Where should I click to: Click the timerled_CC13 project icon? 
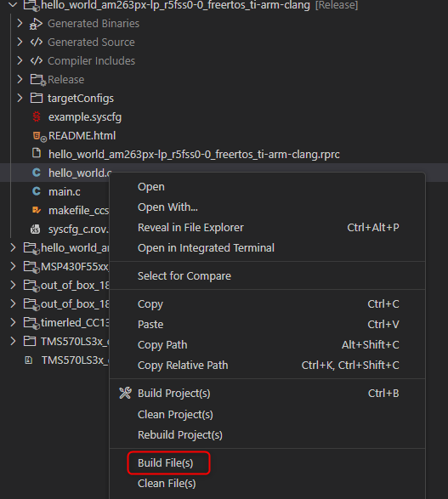(31, 323)
